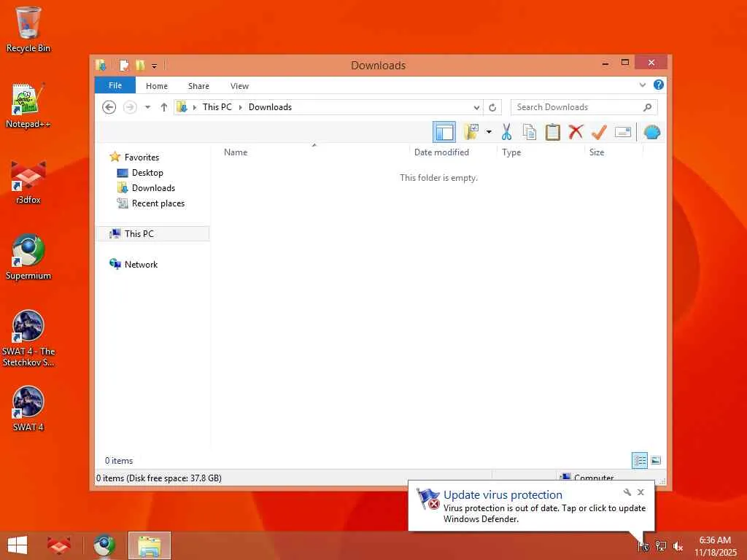Click the '0 items' status text
Image resolution: width=747 pixels, height=560 pixels.
119,461
